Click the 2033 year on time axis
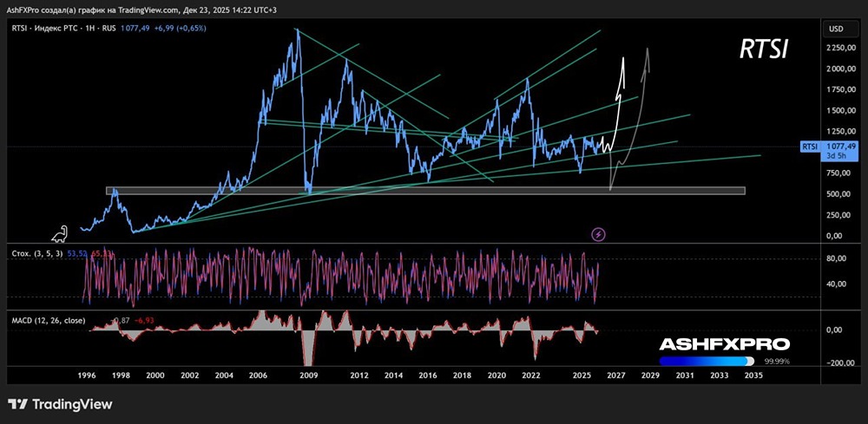This screenshot has height=424, width=868. (x=719, y=375)
